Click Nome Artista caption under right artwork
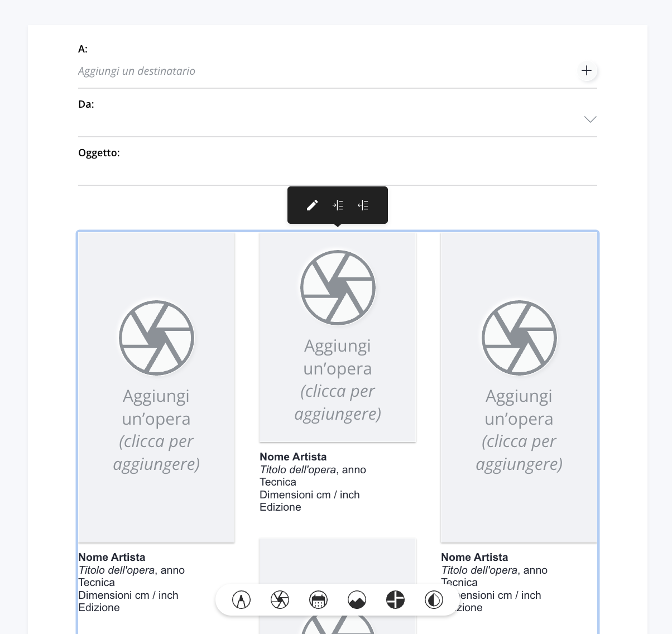The width and height of the screenshot is (672, 634). 474,558
